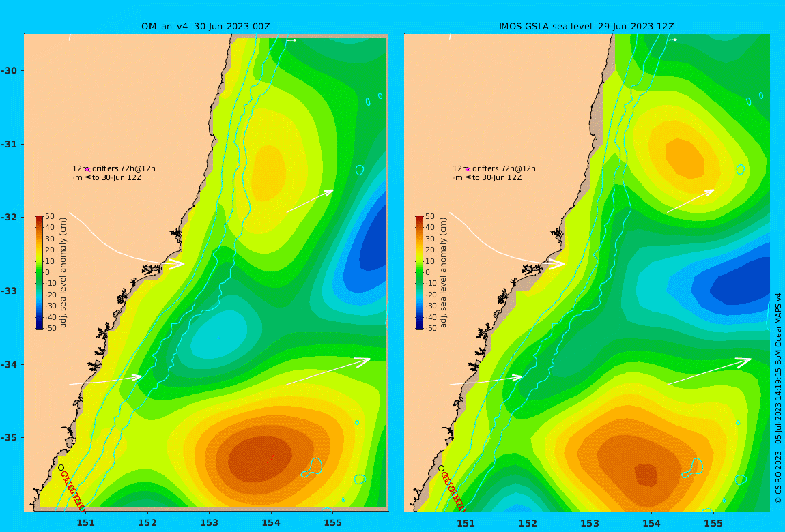Viewport: 785px width, 532px height.
Task: Click dark blue bottom of left map colorbar
Action: [40, 327]
